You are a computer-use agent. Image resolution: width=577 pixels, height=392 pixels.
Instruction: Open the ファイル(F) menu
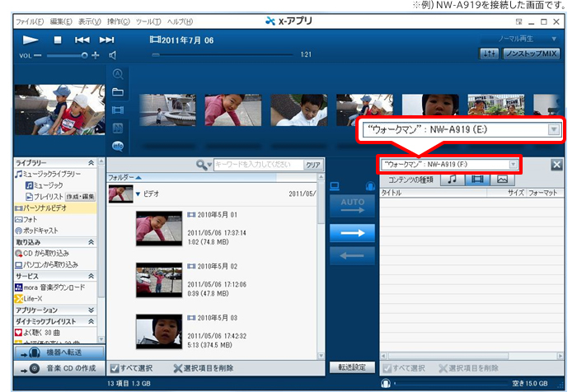click(30, 20)
